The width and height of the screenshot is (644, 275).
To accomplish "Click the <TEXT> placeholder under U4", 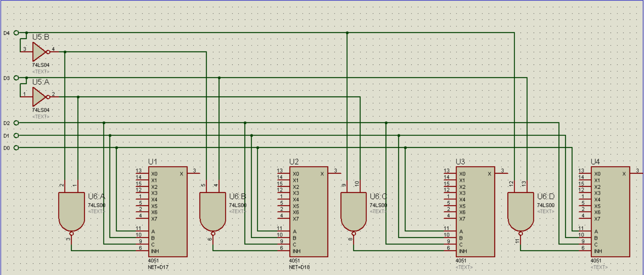I will click(599, 267).
